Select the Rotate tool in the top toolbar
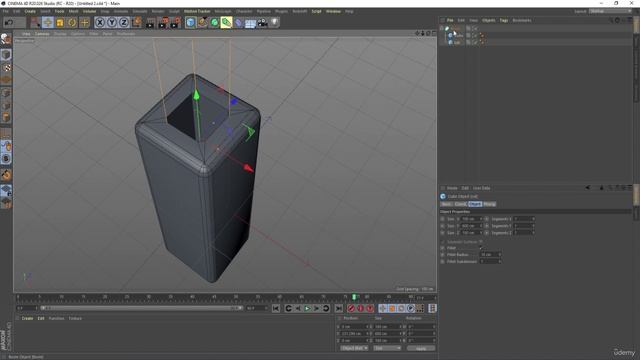 pos(72,22)
